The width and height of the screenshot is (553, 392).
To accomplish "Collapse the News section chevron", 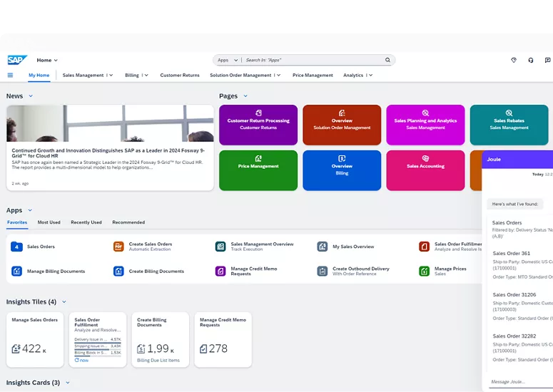I will [x=31, y=96].
